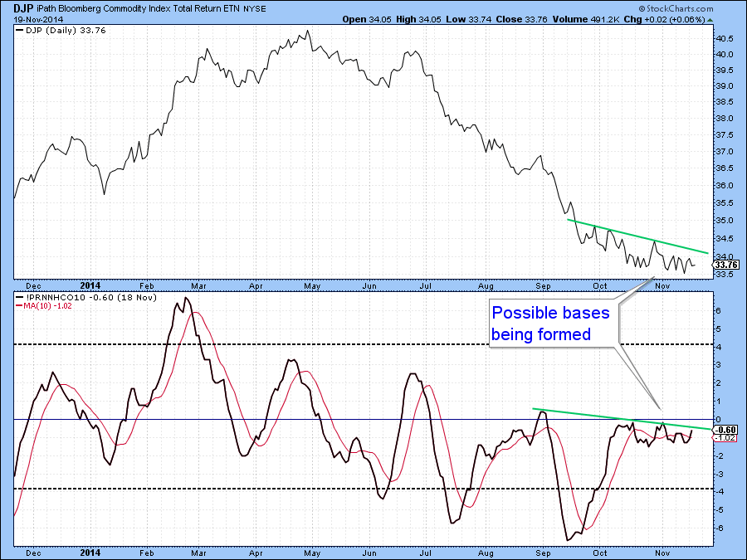The width and height of the screenshot is (747, 560).
Task: Click the 'DJP (Daily) 33.76' legend entry
Action: 61,31
